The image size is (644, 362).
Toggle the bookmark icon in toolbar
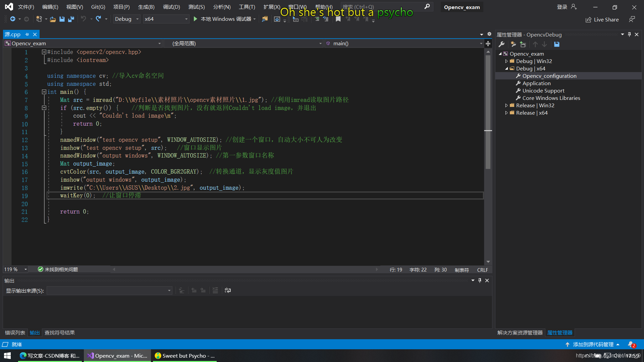click(x=338, y=19)
